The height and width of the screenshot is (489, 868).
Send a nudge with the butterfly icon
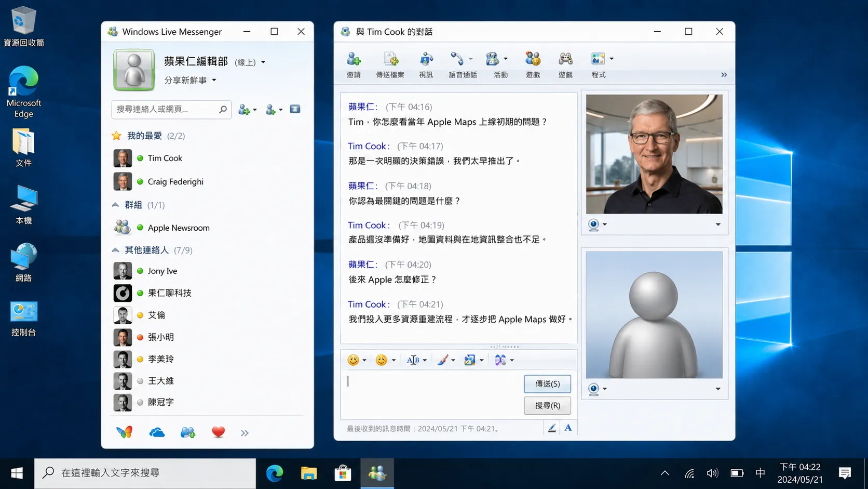[500, 360]
